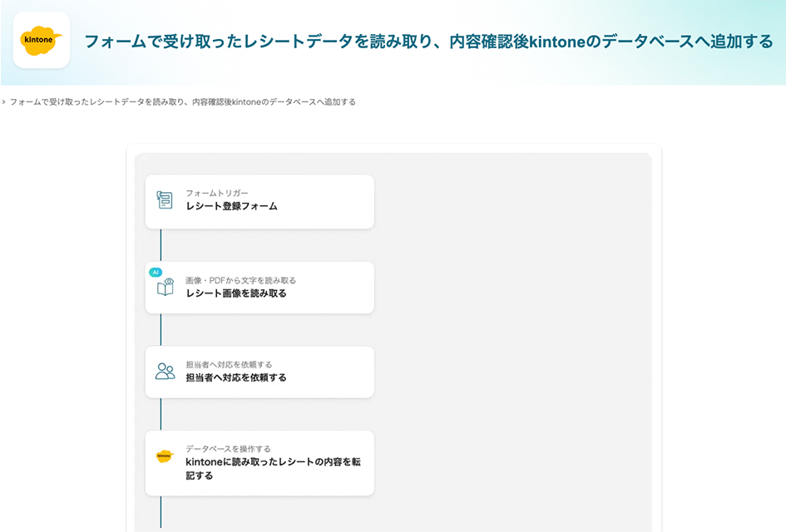Image resolution: width=786 pixels, height=532 pixels.
Task: Click the open-book text reading icon
Action: (x=164, y=289)
